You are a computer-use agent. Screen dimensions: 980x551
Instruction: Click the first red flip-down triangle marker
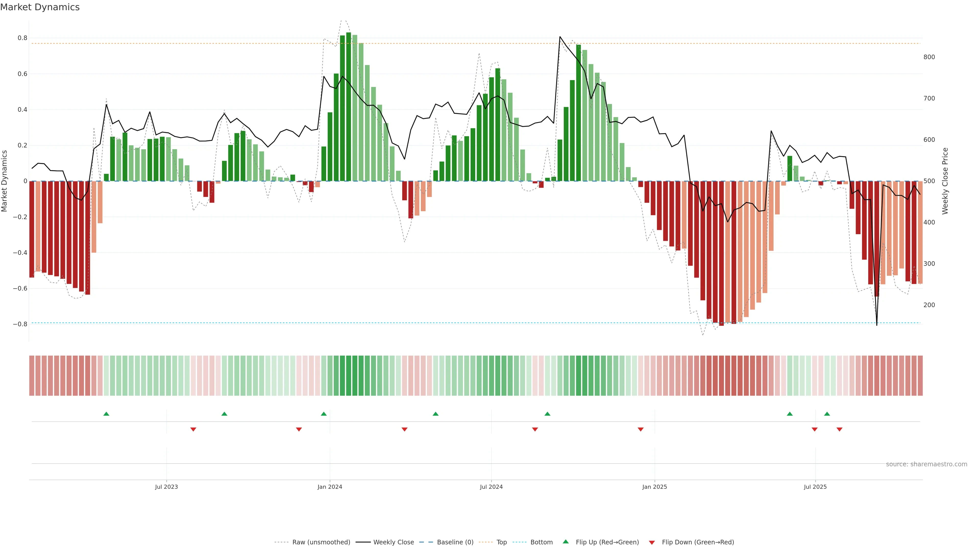click(x=193, y=429)
